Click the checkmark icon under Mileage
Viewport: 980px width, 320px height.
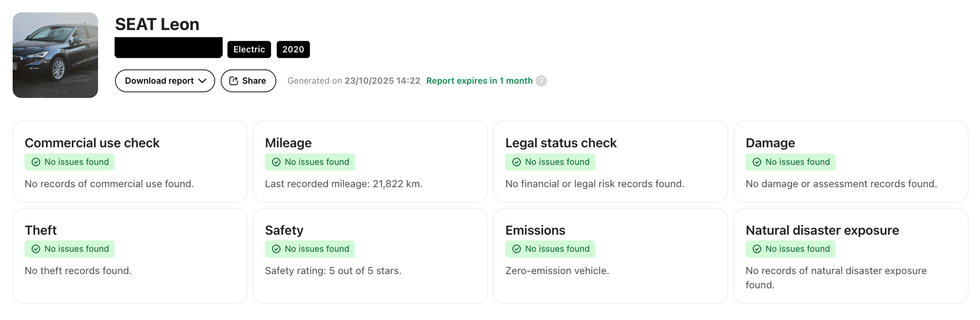(x=276, y=162)
